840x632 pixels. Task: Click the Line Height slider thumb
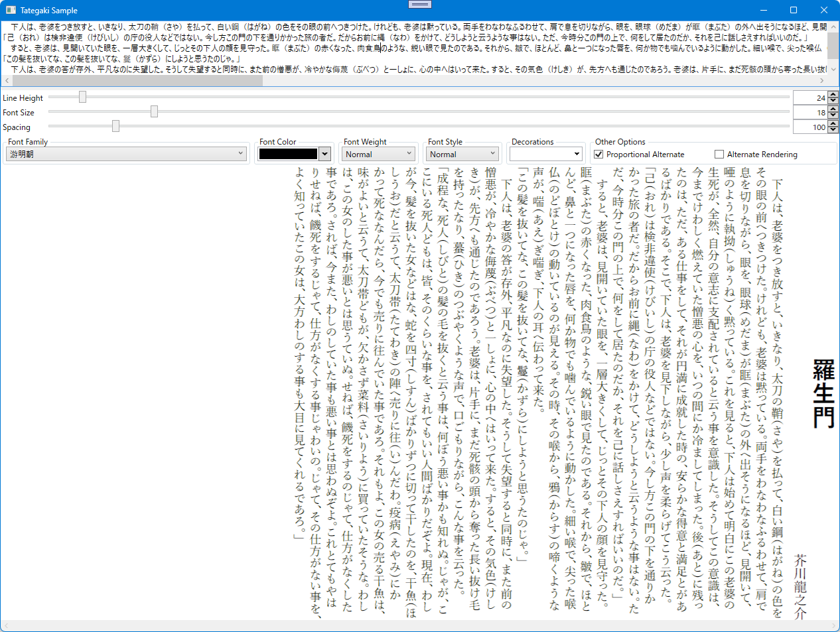pyautogui.click(x=82, y=97)
